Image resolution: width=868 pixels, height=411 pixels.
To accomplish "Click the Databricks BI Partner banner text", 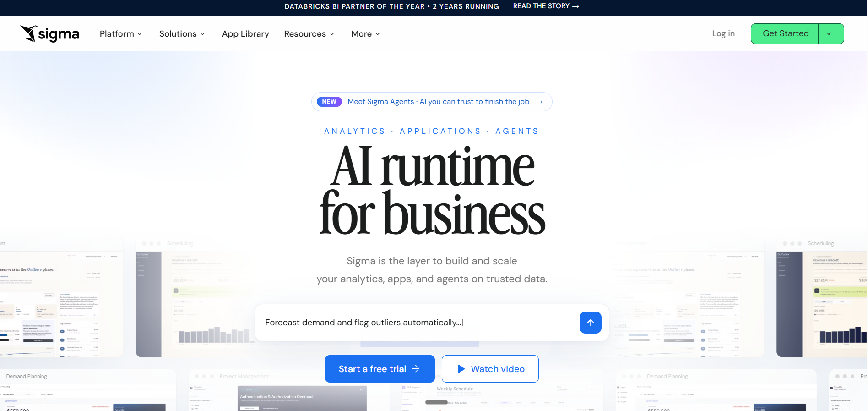I will 392,6.
